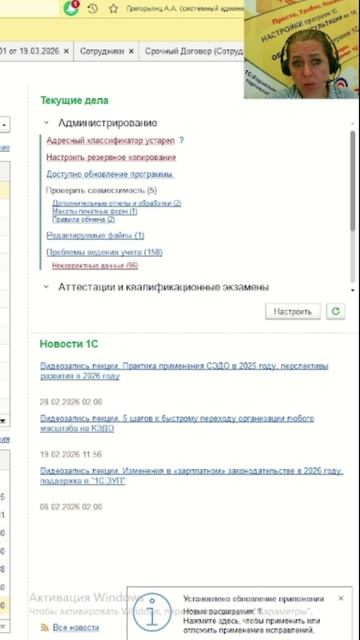Click the user name Григорьянц А.А. in the header
Screen dimensions: 360x640
[x=185, y=8]
